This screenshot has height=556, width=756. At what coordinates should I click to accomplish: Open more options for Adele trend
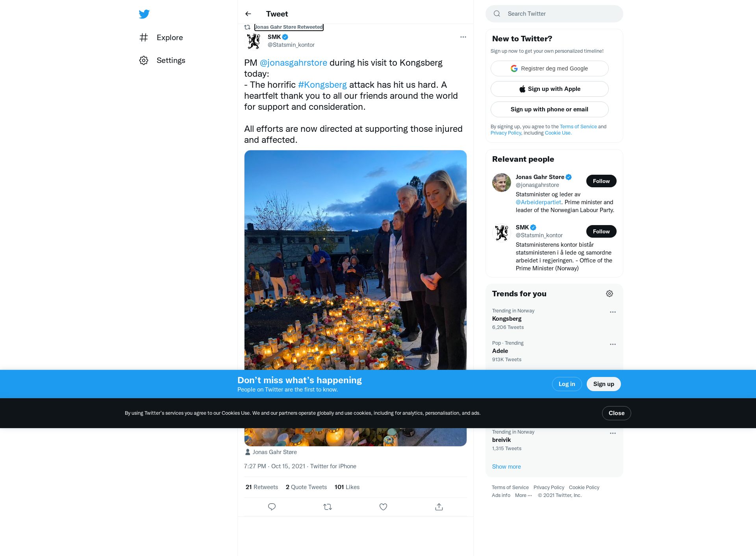[x=613, y=344]
